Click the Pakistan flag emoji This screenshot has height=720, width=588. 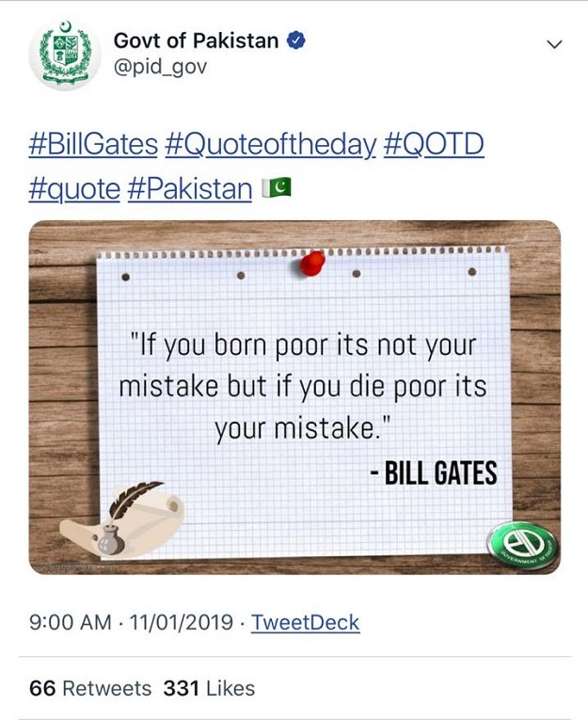click(278, 188)
